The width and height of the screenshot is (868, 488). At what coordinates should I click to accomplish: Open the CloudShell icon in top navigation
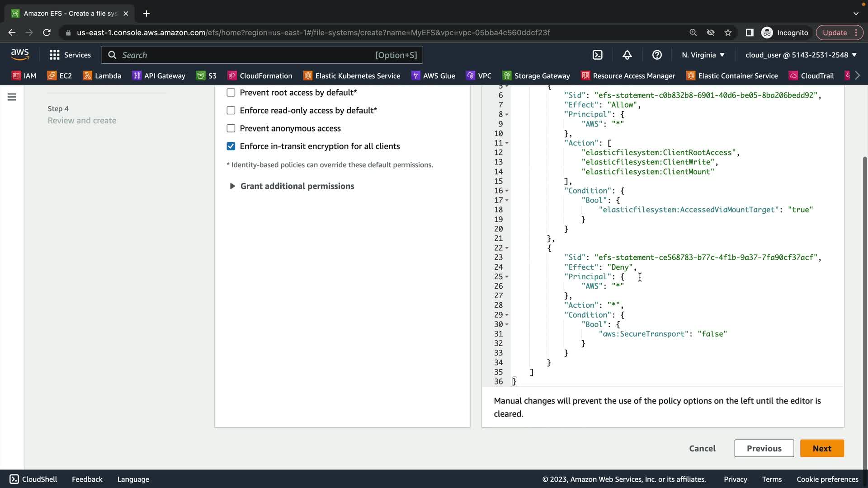[x=597, y=55]
